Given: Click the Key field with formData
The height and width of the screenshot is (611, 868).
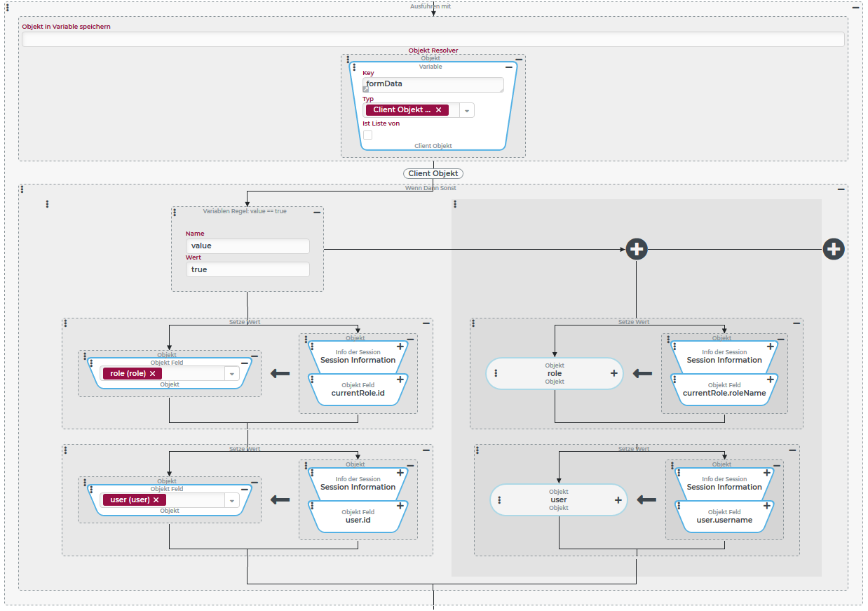Looking at the screenshot, I should 433,84.
